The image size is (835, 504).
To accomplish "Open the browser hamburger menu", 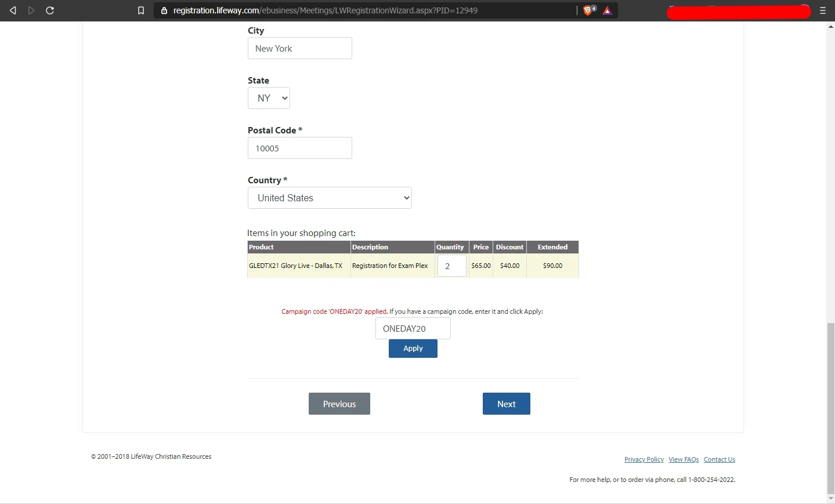I will [823, 10].
